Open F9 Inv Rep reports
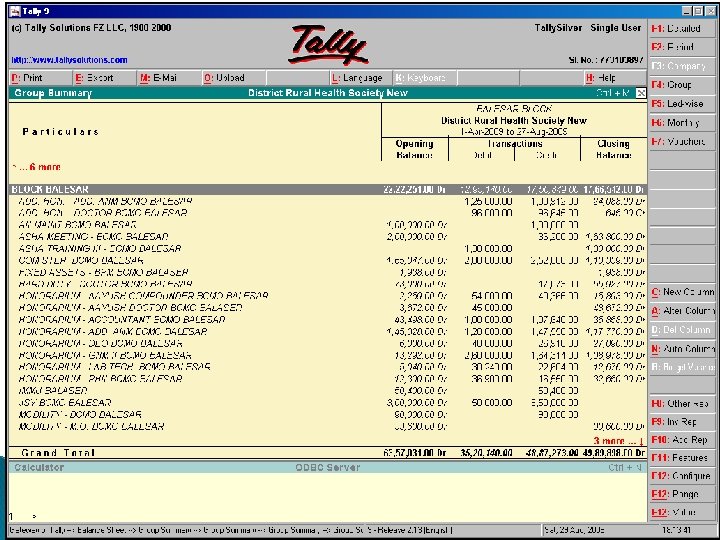720x540 pixels. (682, 422)
